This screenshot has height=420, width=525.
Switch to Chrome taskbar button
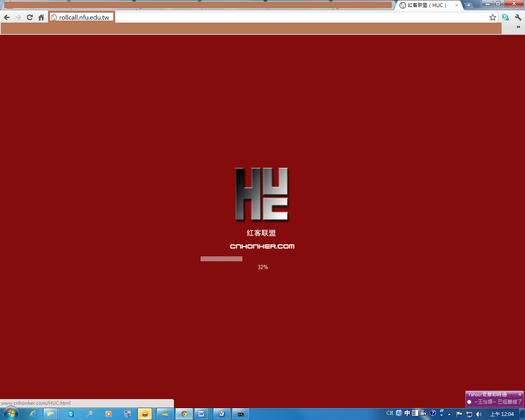[184, 414]
